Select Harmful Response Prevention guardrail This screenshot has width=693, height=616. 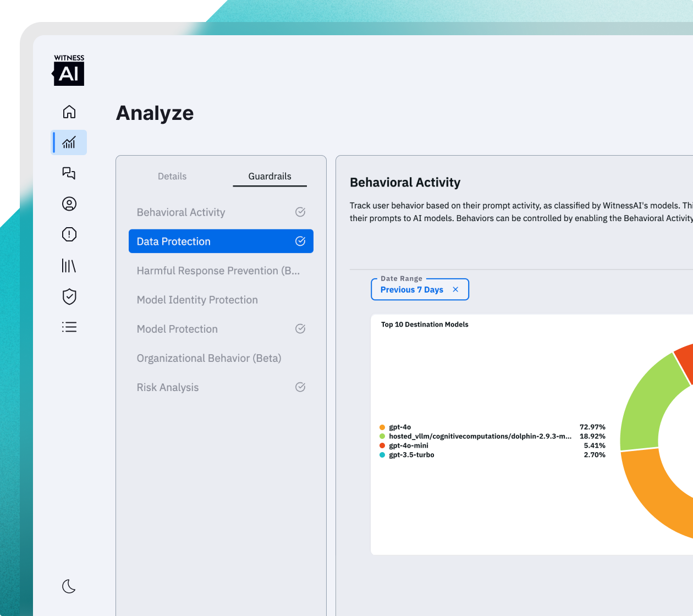221,271
